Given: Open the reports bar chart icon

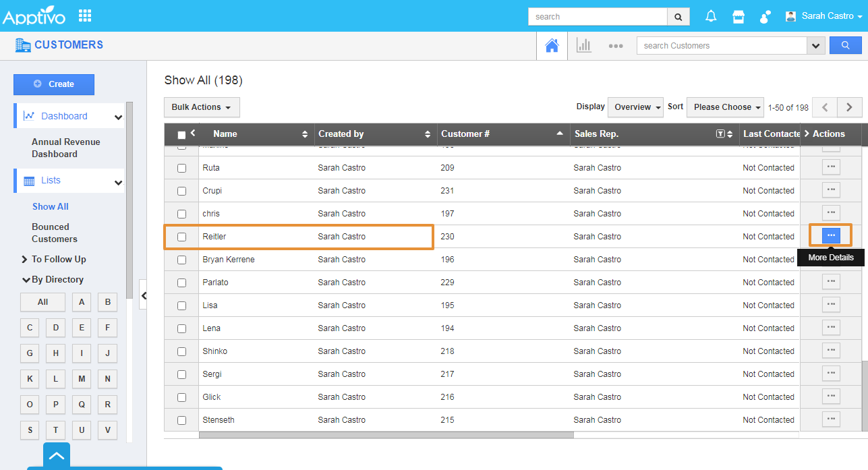Looking at the screenshot, I should point(583,46).
